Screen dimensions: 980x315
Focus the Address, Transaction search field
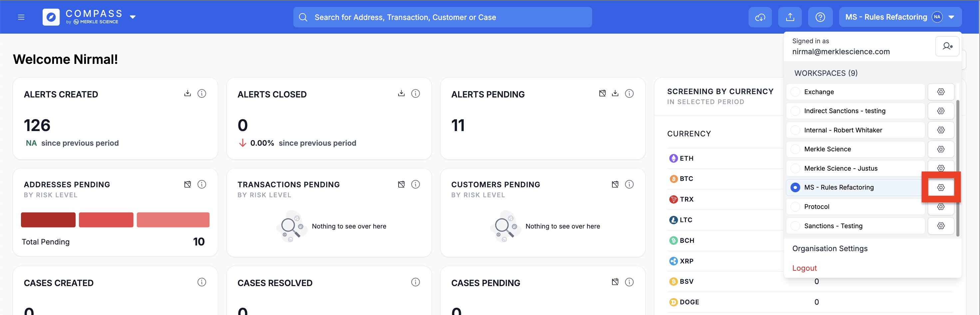pyautogui.click(x=443, y=17)
